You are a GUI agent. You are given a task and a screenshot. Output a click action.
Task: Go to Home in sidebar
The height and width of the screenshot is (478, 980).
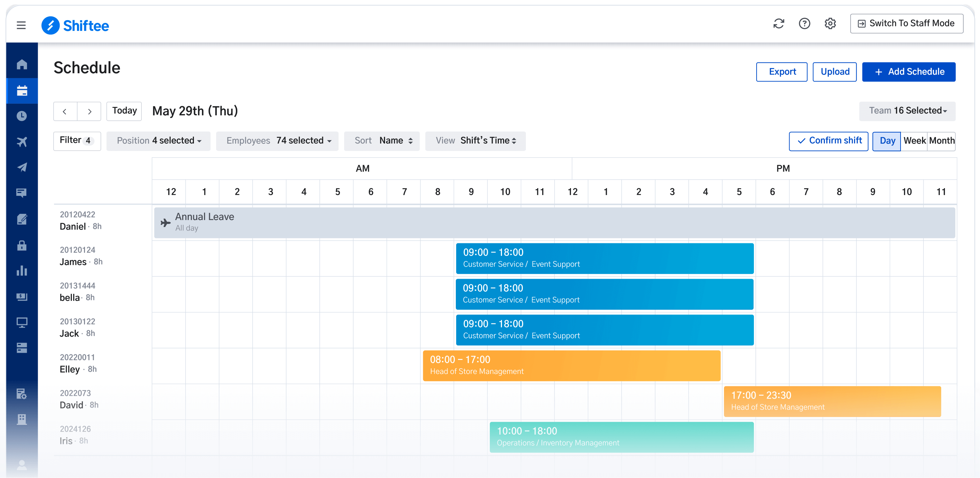pyautogui.click(x=22, y=64)
